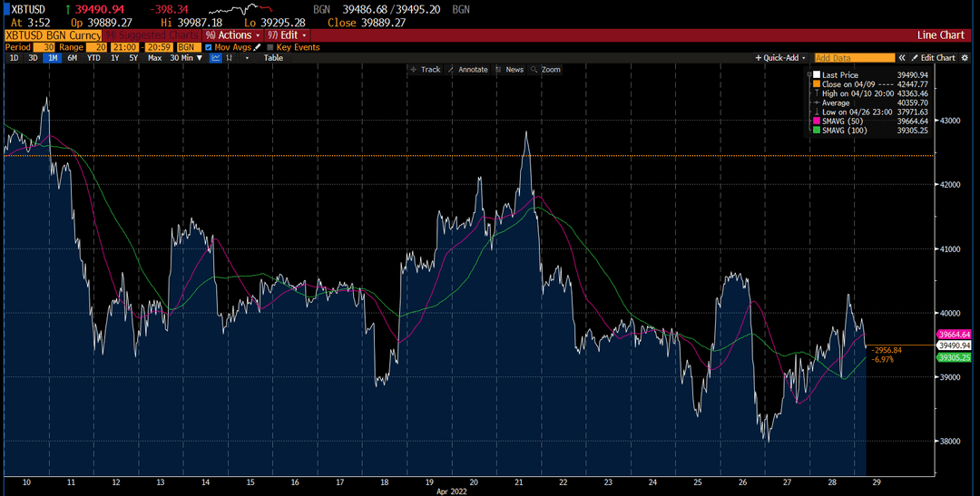
Task: Edit the Period value field 30
Action: (43, 47)
